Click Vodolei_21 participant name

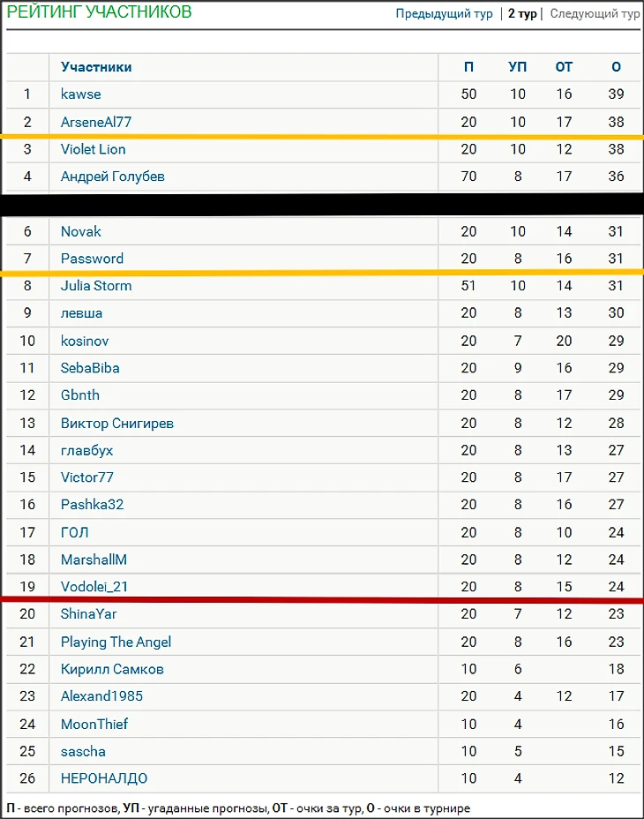pos(94,587)
